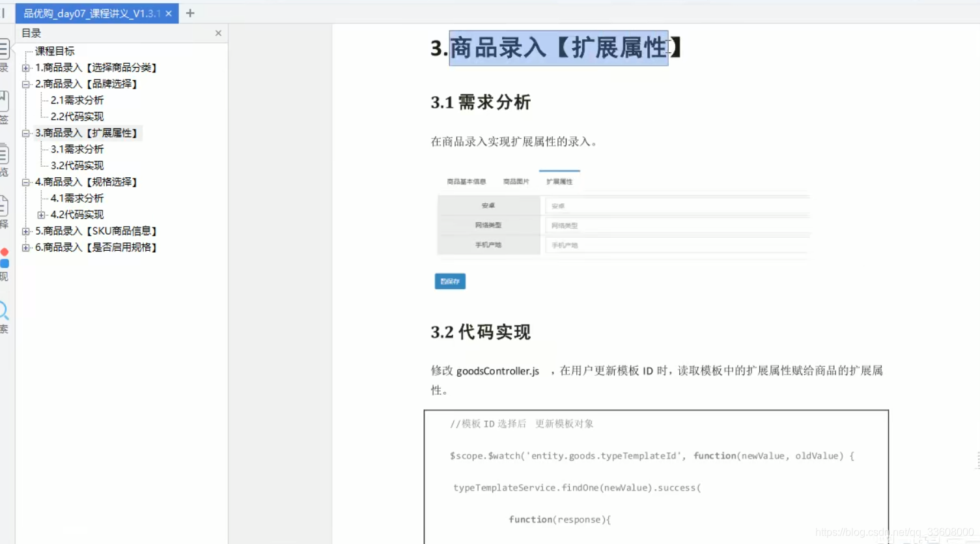Image resolution: width=980 pixels, height=544 pixels.
Task: Click the $scope.$watch code line
Action: coord(652,456)
